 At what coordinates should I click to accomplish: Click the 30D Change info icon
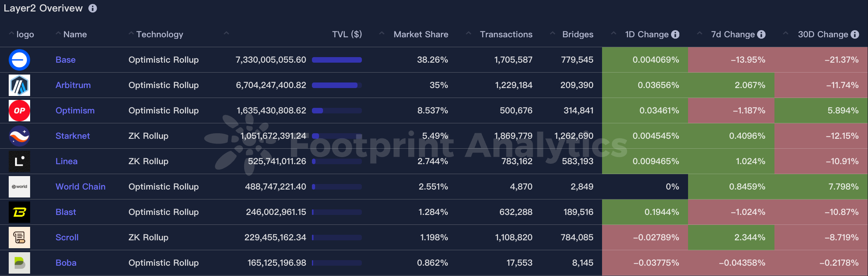pyautogui.click(x=854, y=34)
